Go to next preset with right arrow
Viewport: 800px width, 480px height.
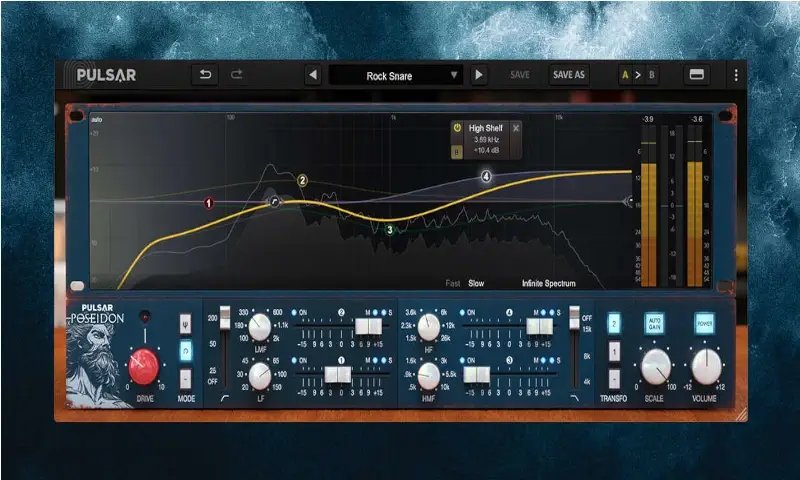tap(479, 75)
